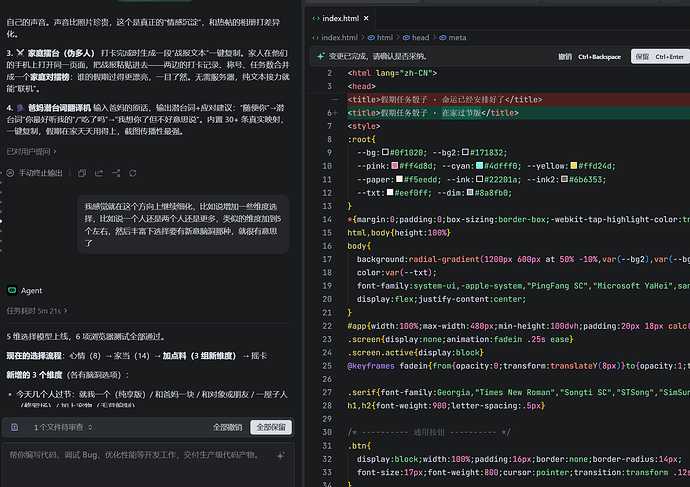Click the purple file review icon
690x487 pixels.
point(15,427)
